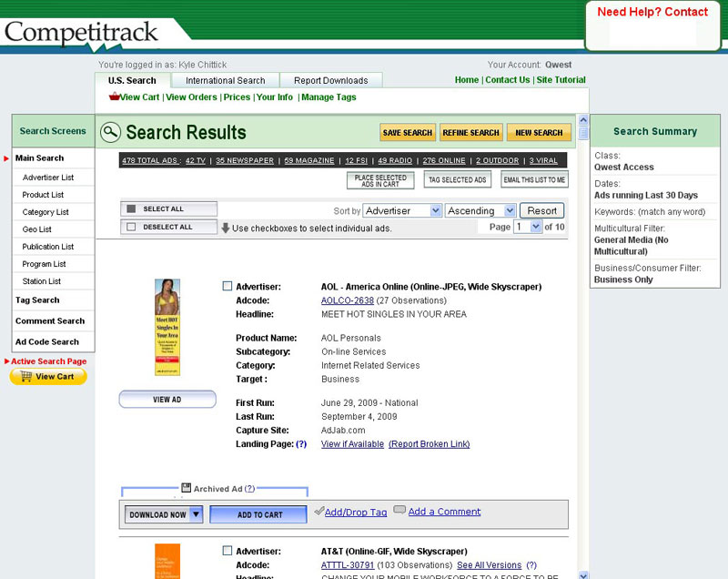This screenshot has width=728, height=579.
Task: Click the scrollbar up arrow
Action: [583, 120]
